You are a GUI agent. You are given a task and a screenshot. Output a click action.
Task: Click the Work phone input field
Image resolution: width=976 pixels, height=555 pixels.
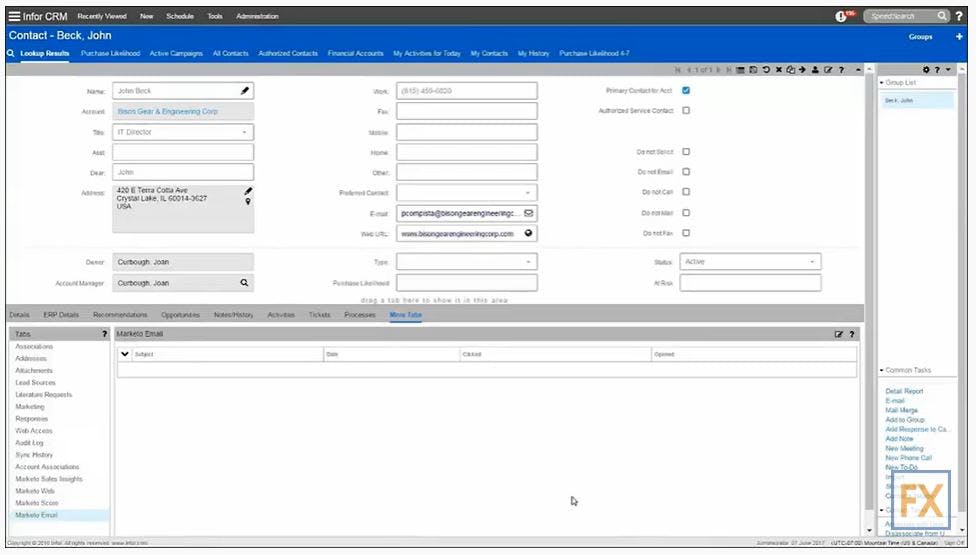pos(467,91)
